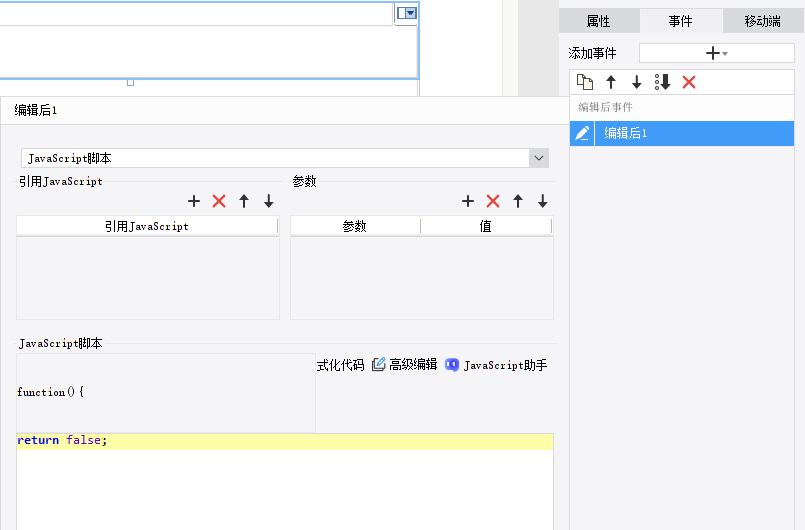Click the pencil edit icon beside 编辑后1
Viewport: 805px width, 530px height.
point(582,133)
